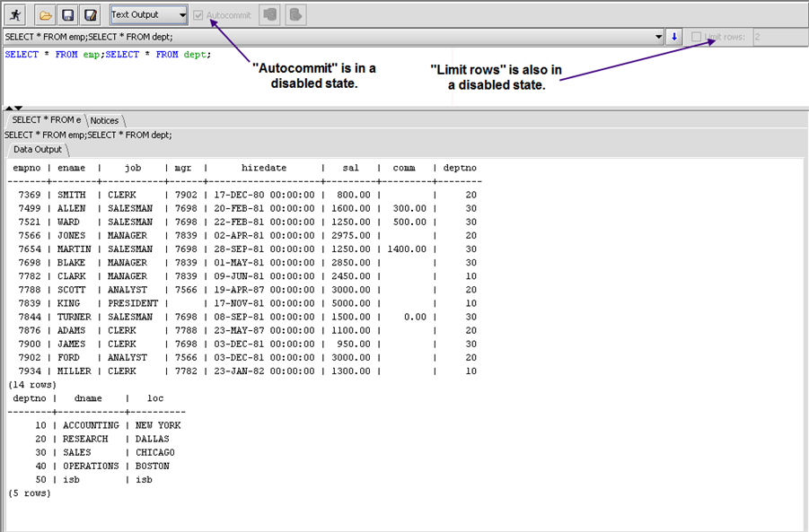Screen dimensions: 809x532
Task: Expand the SQL history combo box arrow
Action: pyautogui.click(x=658, y=37)
